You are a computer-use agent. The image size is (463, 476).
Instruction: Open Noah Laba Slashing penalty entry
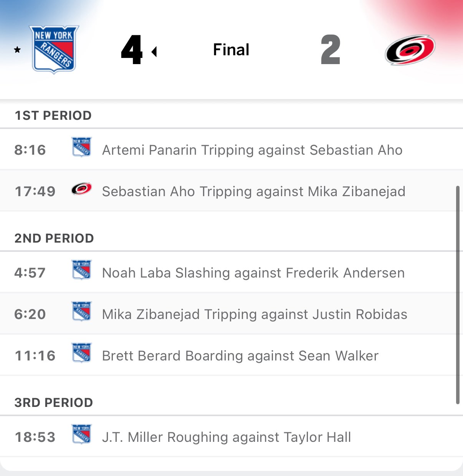[x=253, y=273]
